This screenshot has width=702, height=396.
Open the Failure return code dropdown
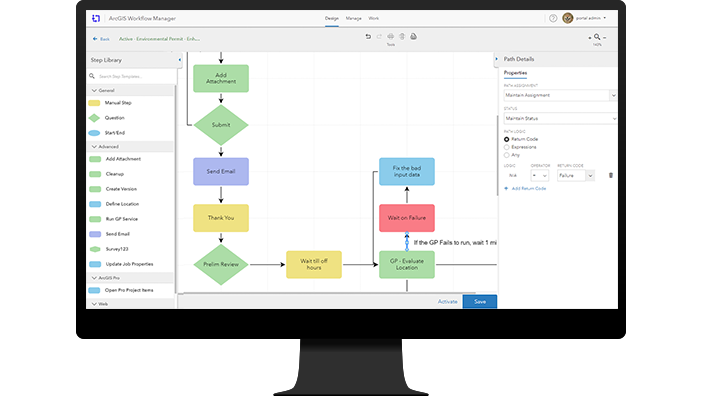click(x=576, y=175)
